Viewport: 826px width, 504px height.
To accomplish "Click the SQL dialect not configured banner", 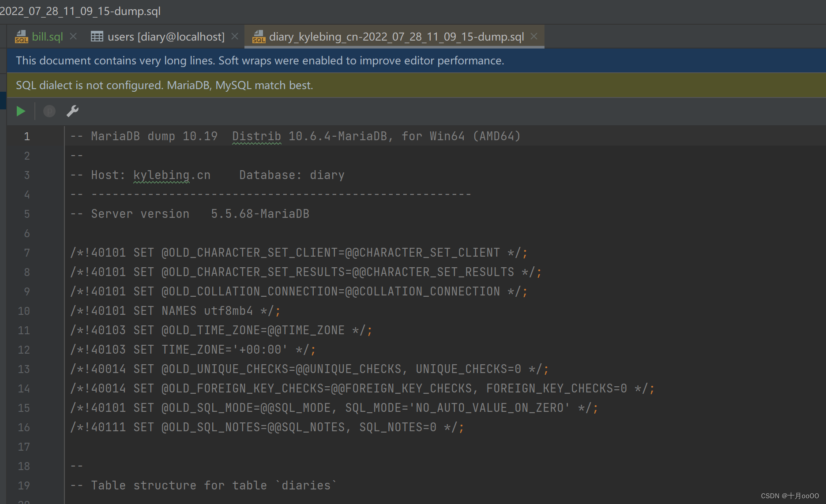I will tap(416, 85).
